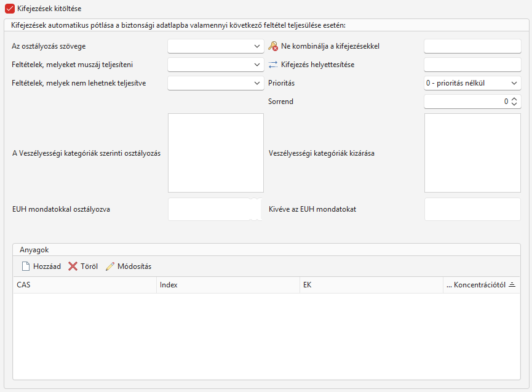Click the Kifejezés helyettesítése swap arrows icon
The height and width of the screenshot is (392, 532).
[273, 65]
